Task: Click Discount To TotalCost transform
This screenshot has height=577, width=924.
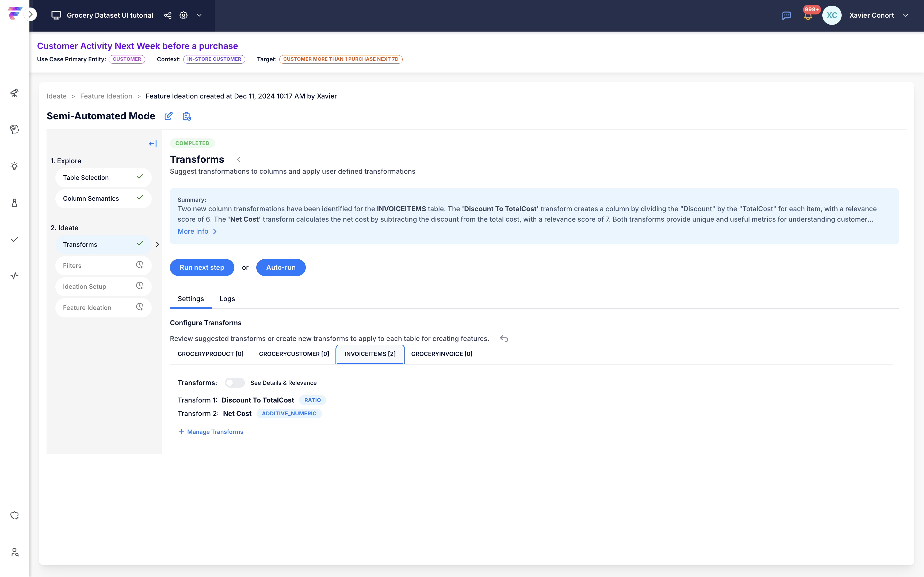Action: pyautogui.click(x=258, y=400)
